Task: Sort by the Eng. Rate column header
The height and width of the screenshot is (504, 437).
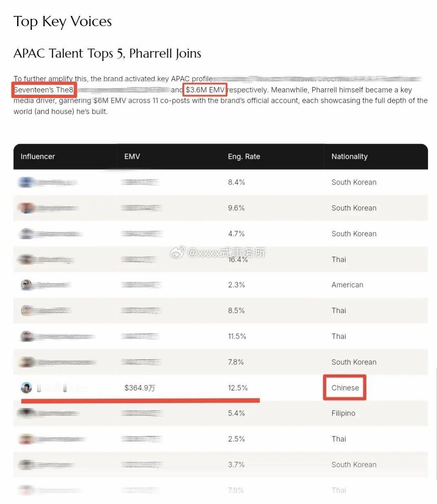Action: click(x=244, y=156)
